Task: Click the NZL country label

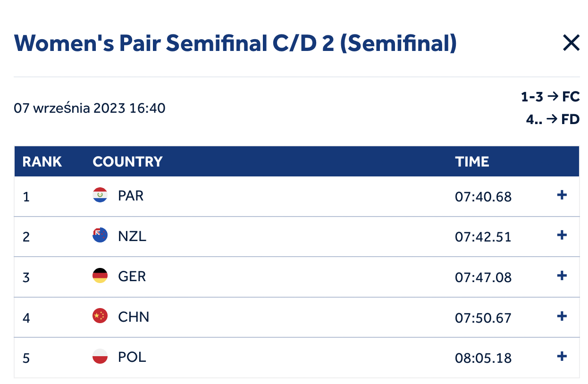Action: (132, 236)
